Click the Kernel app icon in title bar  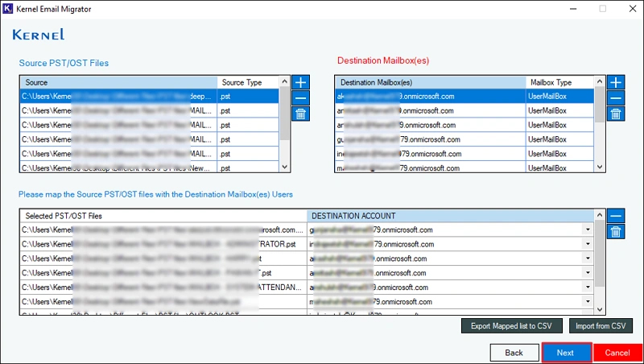[8, 9]
